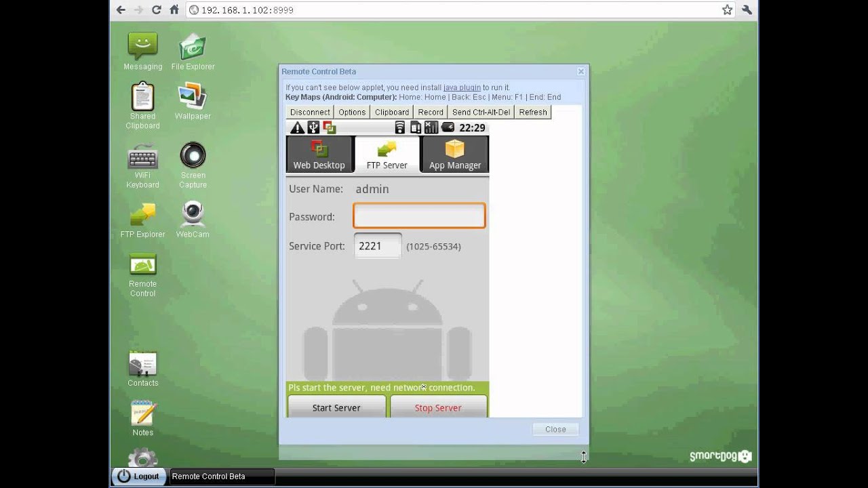Click the admin user name text
The height and width of the screenshot is (488, 868).
click(372, 189)
